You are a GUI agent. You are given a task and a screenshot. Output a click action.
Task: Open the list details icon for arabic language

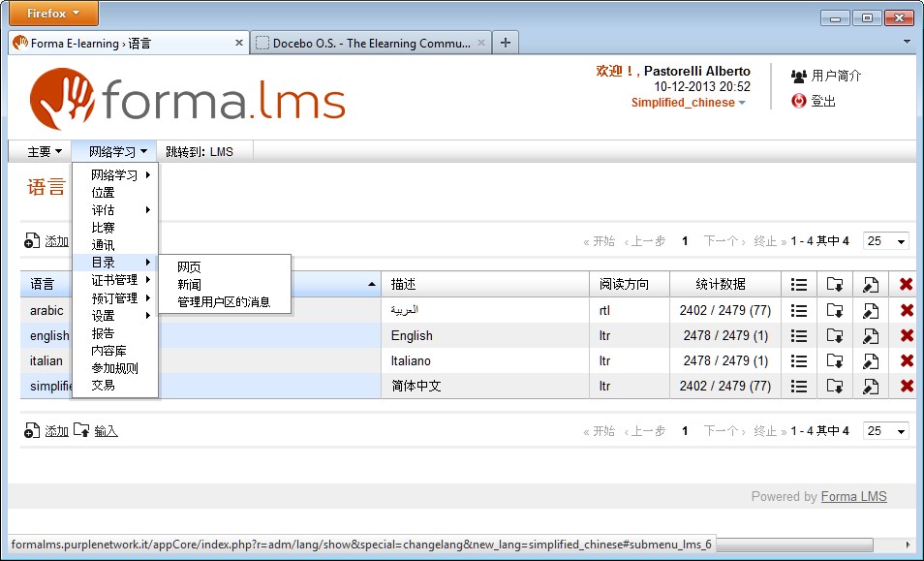click(799, 310)
